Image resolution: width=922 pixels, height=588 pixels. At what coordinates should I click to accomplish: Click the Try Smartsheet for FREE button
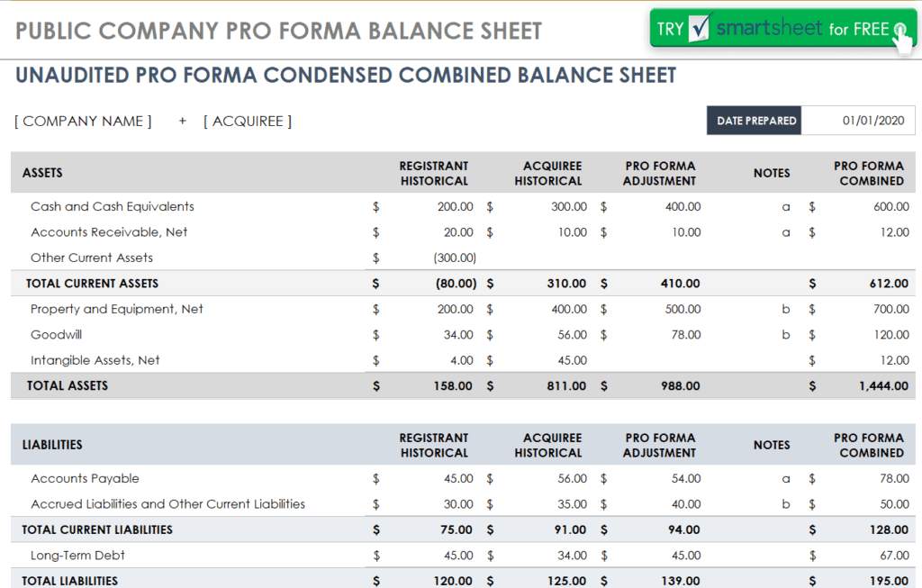782,28
